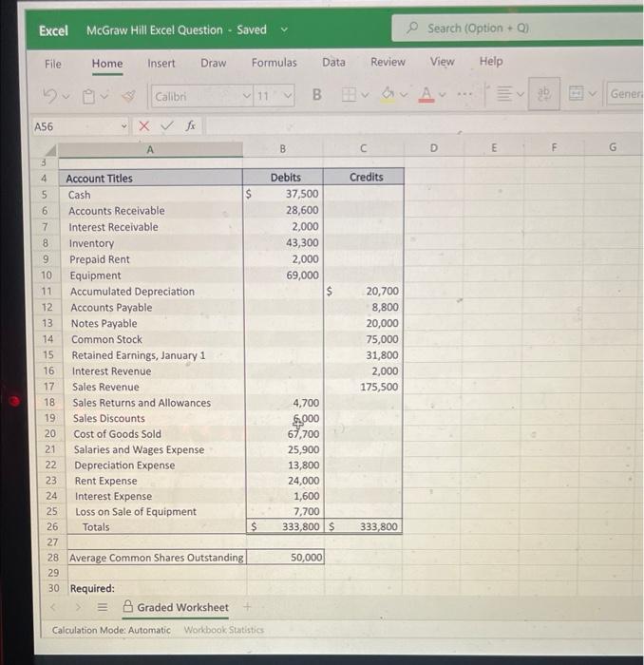Viewport: 644px width, 665px height.
Task: Toggle the Wrap Text button
Action: point(543,93)
